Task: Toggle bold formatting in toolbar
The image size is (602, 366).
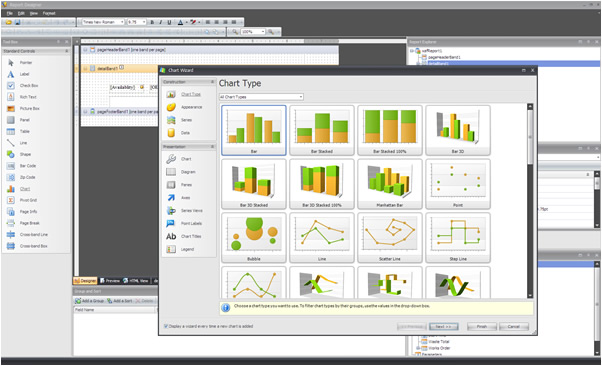Action: (x=152, y=22)
